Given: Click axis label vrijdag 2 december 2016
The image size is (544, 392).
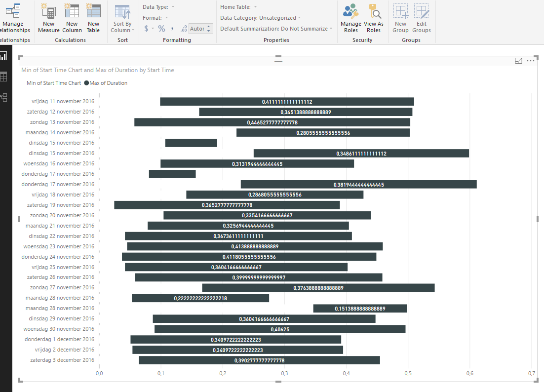Looking at the screenshot, I should tap(65, 350).
